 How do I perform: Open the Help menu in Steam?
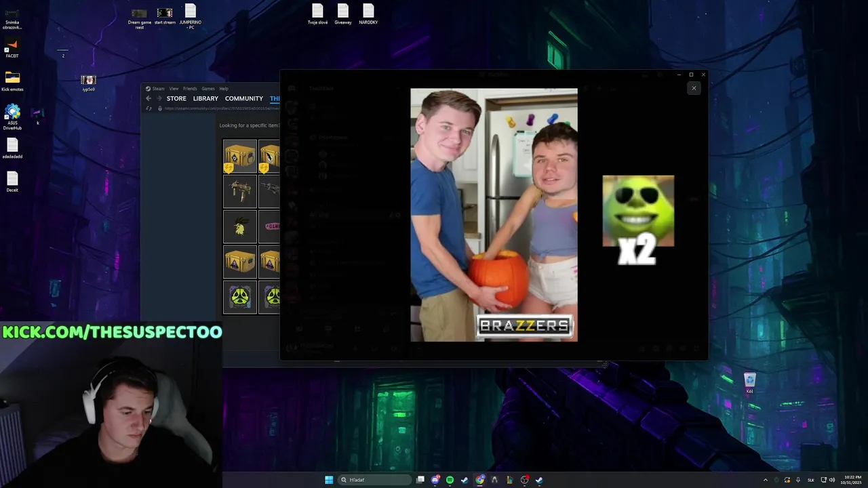224,89
